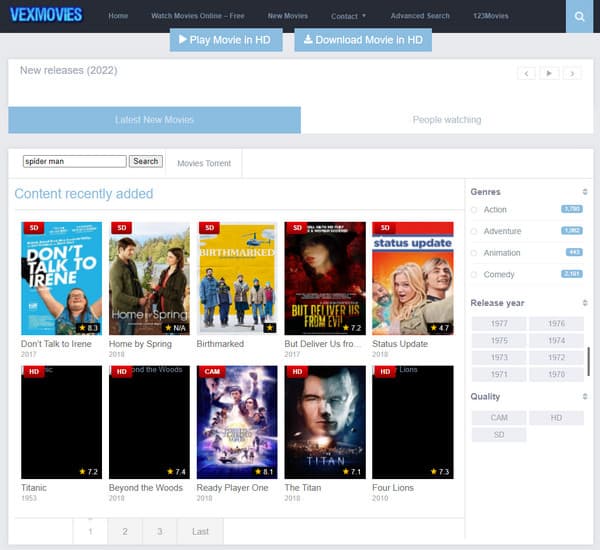
Task: Filter by release year 1974
Action: (x=556, y=341)
